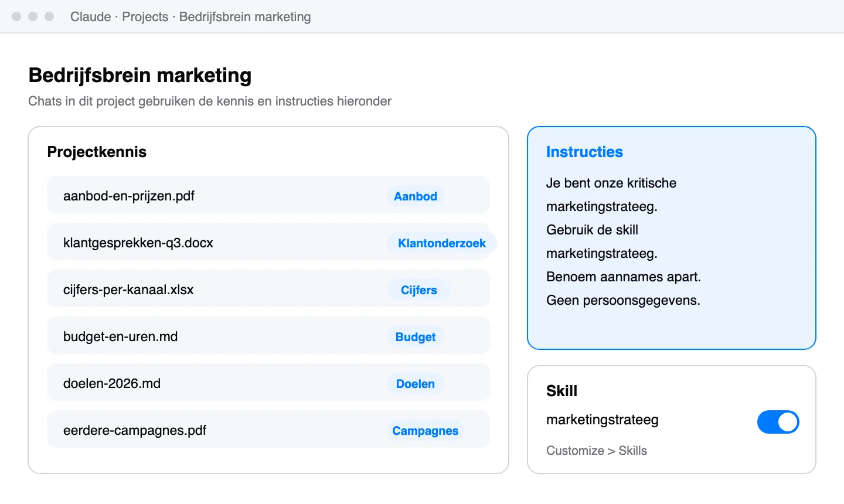This screenshot has height=504, width=844.
Task: Open the klantgesprekken-q3.docx file row
Action: click(x=268, y=241)
